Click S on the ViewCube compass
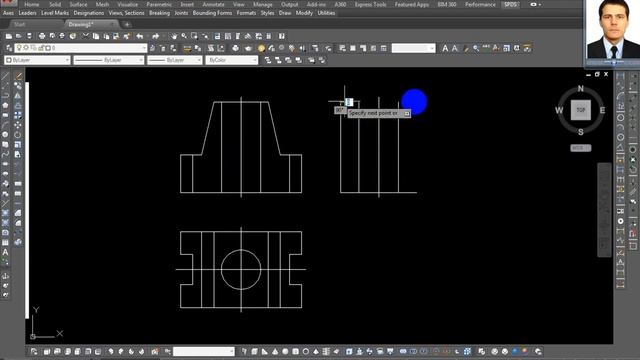The width and height of the screenshot is (640, 360). coord(580,132)
